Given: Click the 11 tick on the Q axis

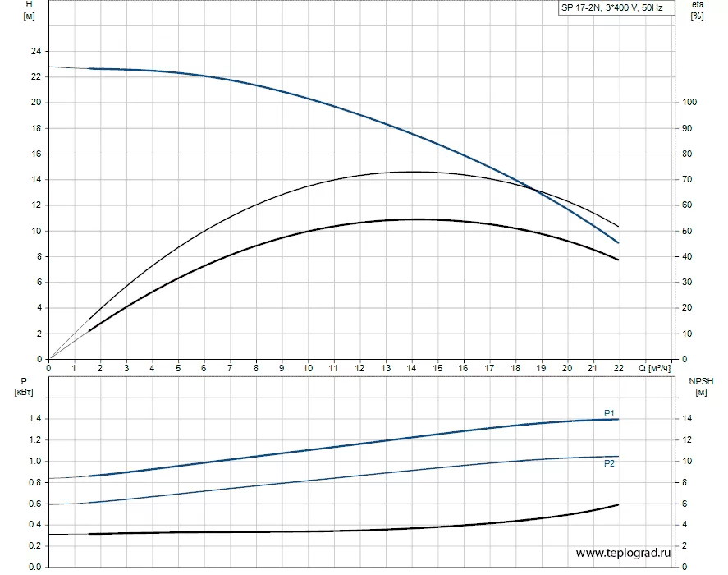Looking at the screenshot, I should (x=333, y=368).
